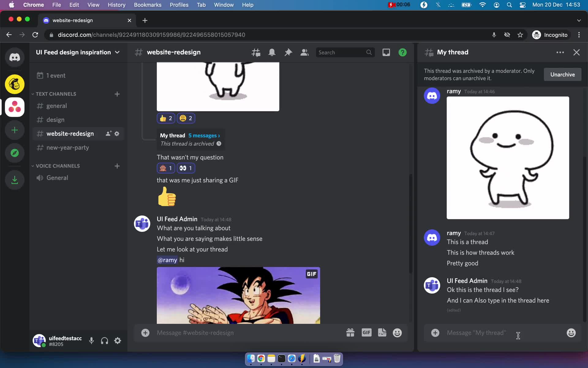Toggle weary face reaction with count 2
The width and height of the screenshot is (588, 368).
186,118
